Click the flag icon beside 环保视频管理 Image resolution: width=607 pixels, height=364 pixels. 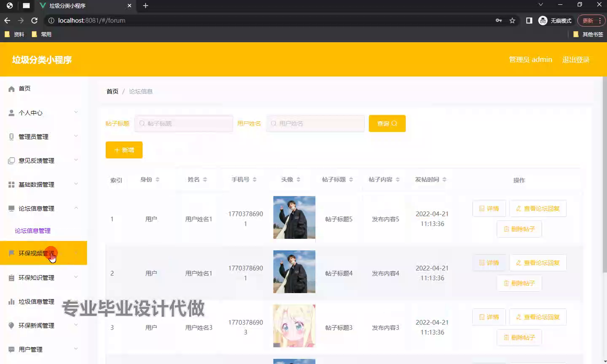[11, 253]
